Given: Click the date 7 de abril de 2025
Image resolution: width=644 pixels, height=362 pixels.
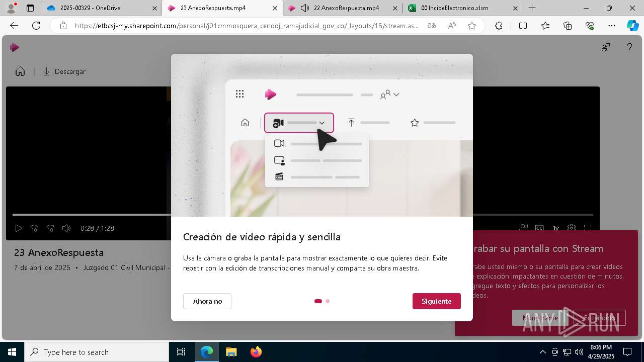Looking at the screenshot, I should click(42, 267).
